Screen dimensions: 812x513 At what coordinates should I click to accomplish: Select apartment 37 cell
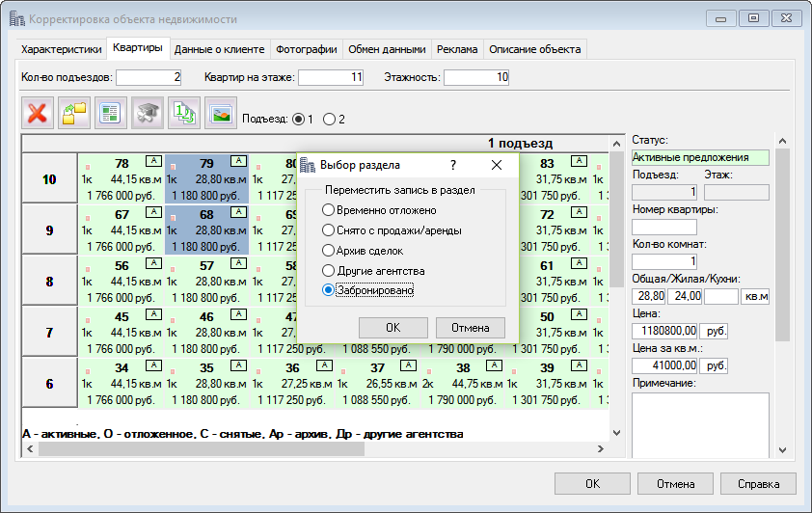(377, 383)
